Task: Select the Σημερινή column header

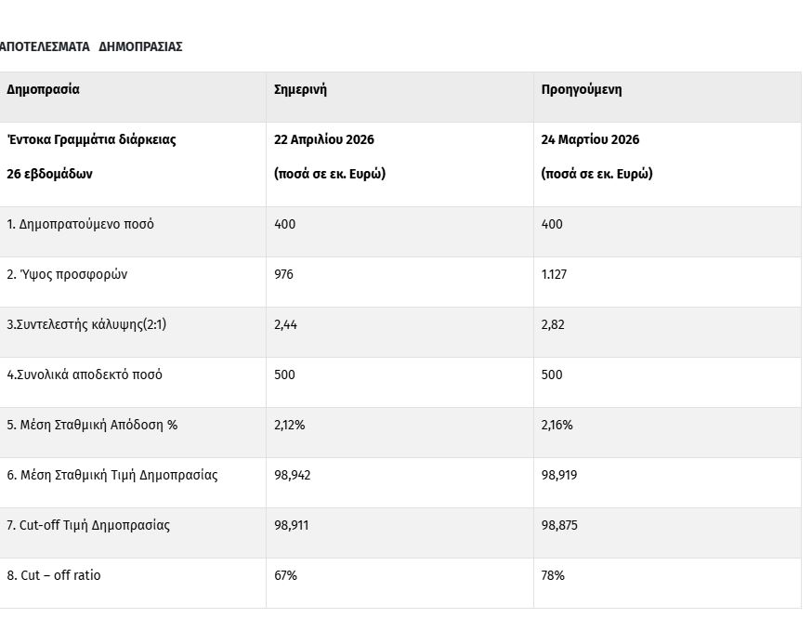Action: click(300, 90)
